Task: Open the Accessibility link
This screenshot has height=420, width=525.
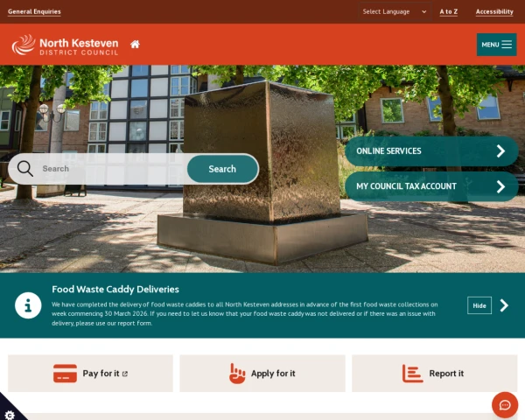Action: click(x=494, y=11)
